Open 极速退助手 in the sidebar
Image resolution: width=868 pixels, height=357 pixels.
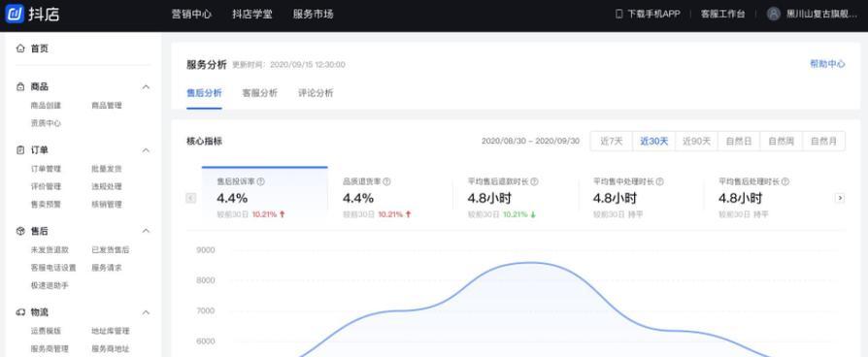coord(50,285)
